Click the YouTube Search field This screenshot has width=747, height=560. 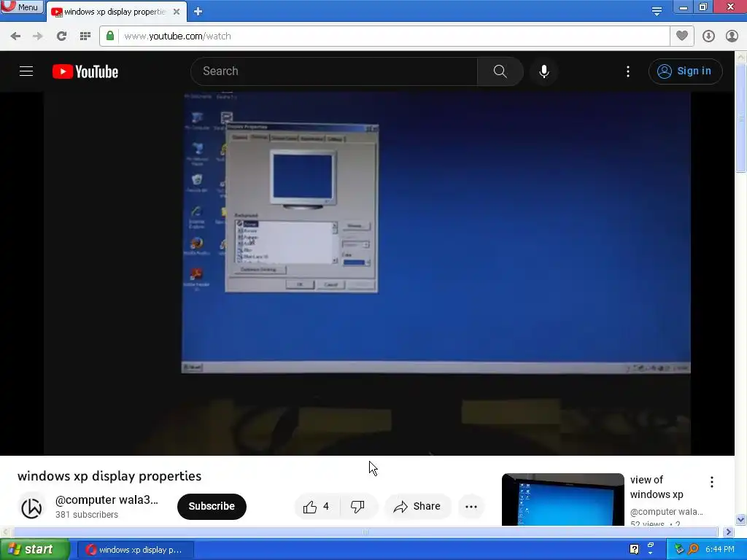coord(334,71)
